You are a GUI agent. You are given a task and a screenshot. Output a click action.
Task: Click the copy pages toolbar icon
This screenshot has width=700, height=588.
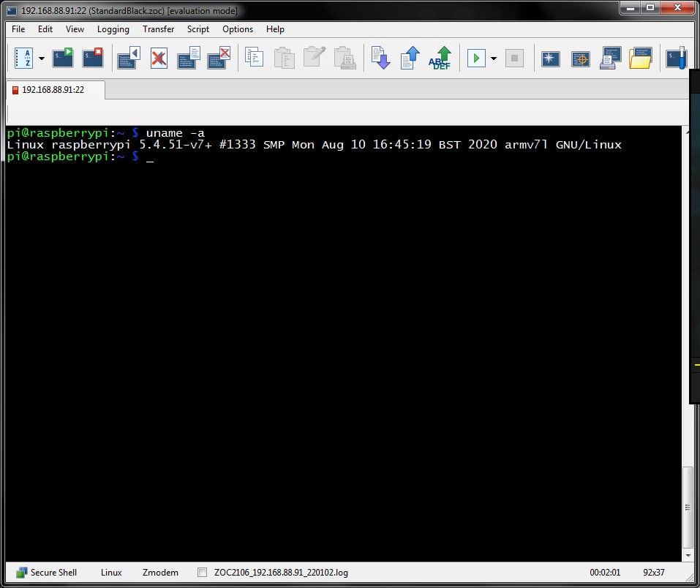(x=255, y=58)
